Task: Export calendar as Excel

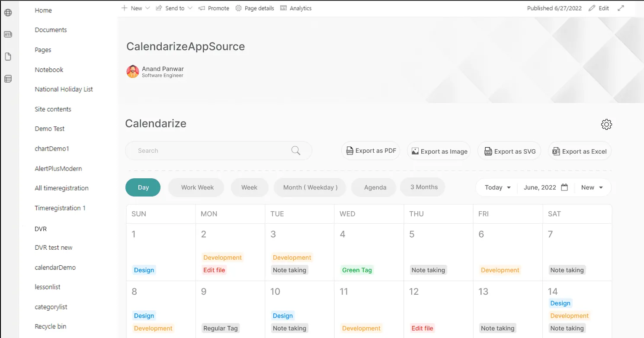Action: (x=580, y=151)
